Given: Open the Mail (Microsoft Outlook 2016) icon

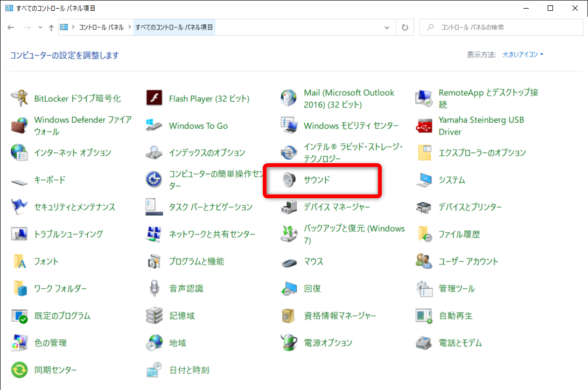Looking at the screenshot, I should click(289, 99).
